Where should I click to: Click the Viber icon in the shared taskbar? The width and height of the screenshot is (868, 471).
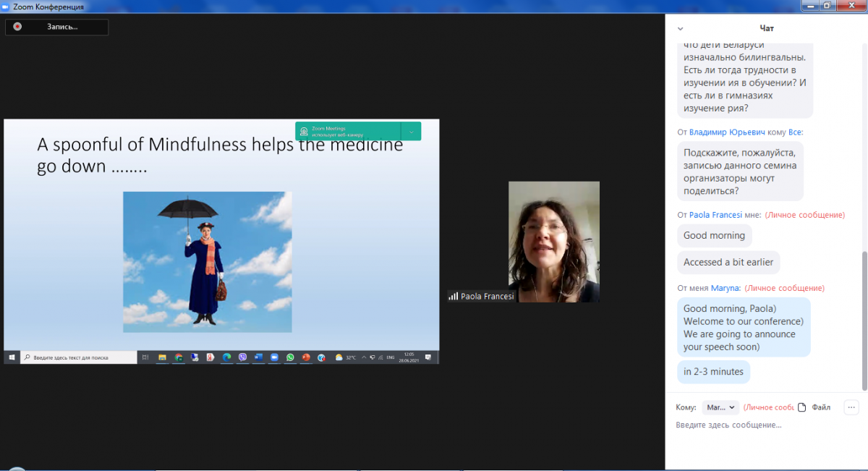pos(243,357)
